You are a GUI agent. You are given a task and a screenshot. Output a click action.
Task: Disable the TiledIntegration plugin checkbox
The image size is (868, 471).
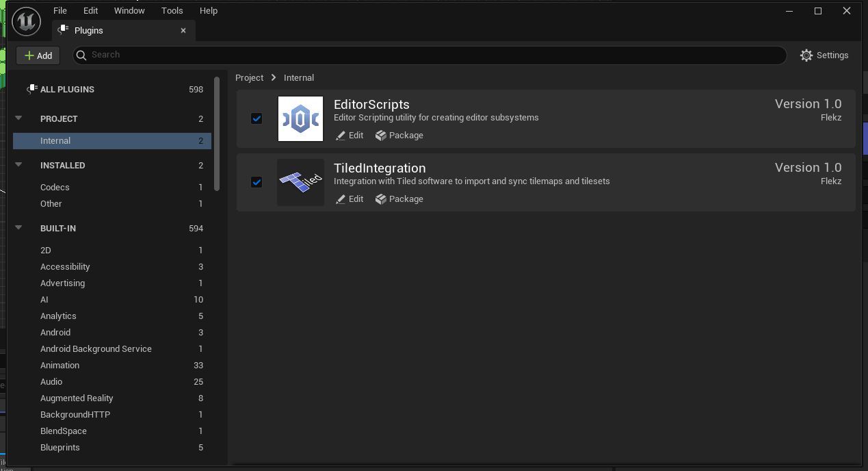click(x=257, y=182)
